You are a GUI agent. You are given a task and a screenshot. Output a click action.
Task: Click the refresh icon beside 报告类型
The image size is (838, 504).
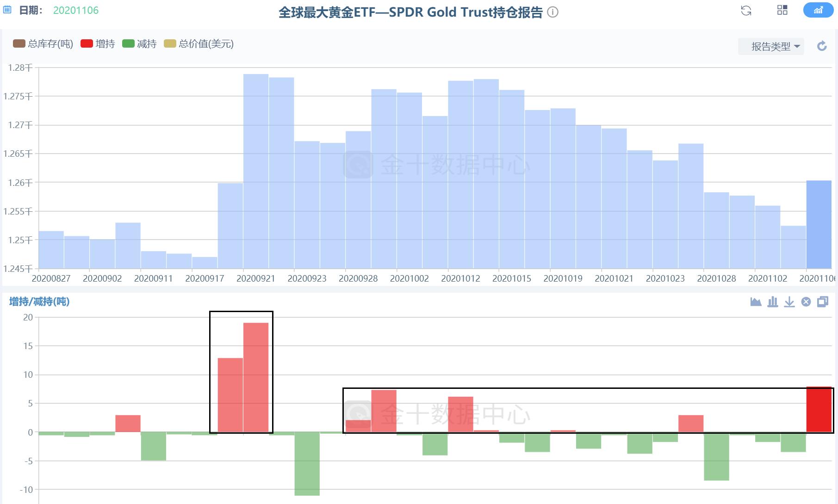tap(821, 46)
